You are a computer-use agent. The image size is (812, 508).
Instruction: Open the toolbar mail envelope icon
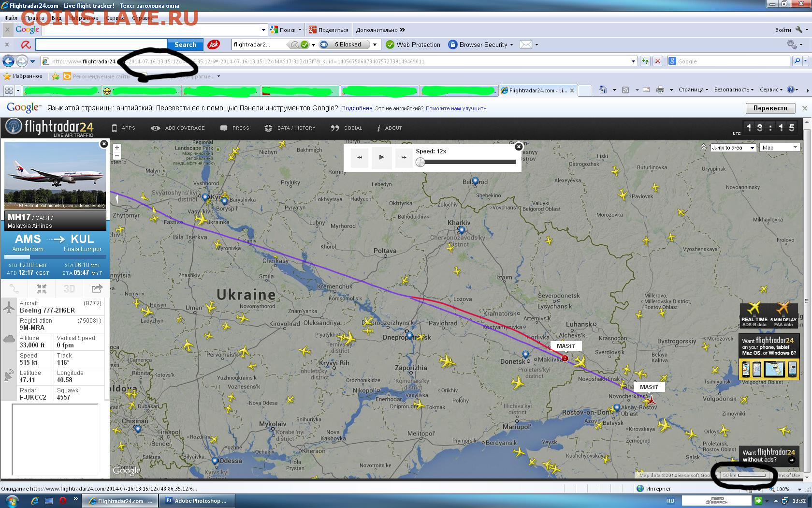pos(526,45)
